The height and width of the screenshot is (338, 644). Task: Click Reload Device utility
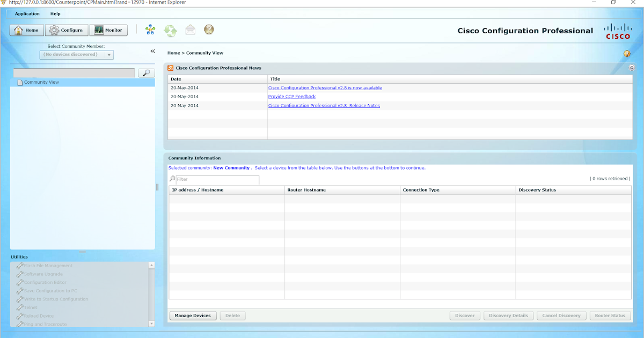click(39, 316)
